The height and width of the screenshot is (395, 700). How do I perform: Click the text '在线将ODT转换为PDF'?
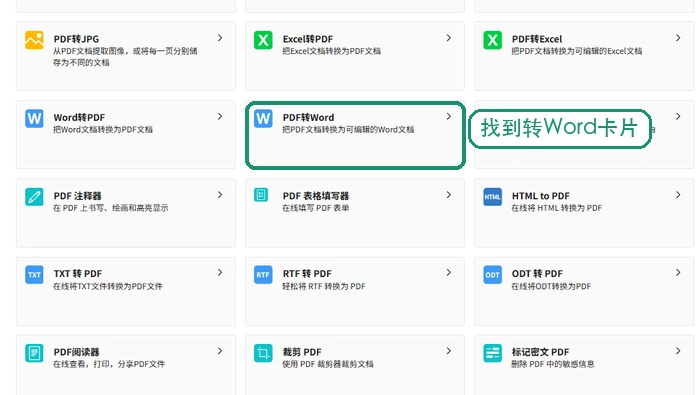coord(551,286)
